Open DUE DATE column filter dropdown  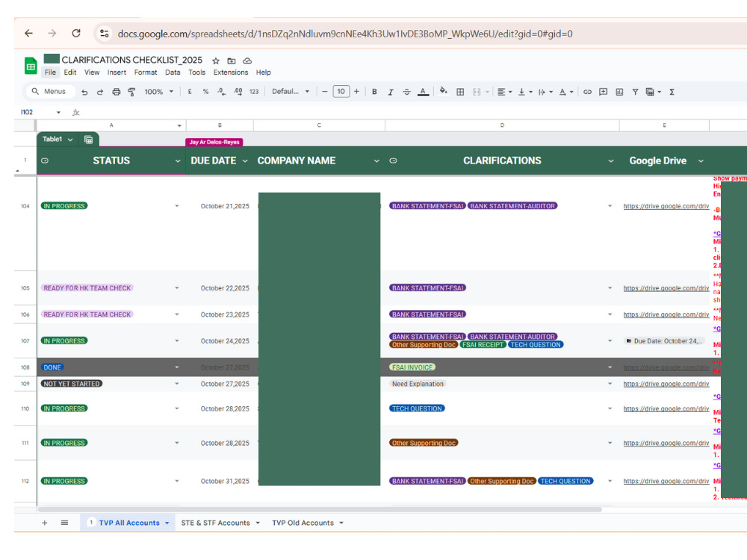(245, 161)
